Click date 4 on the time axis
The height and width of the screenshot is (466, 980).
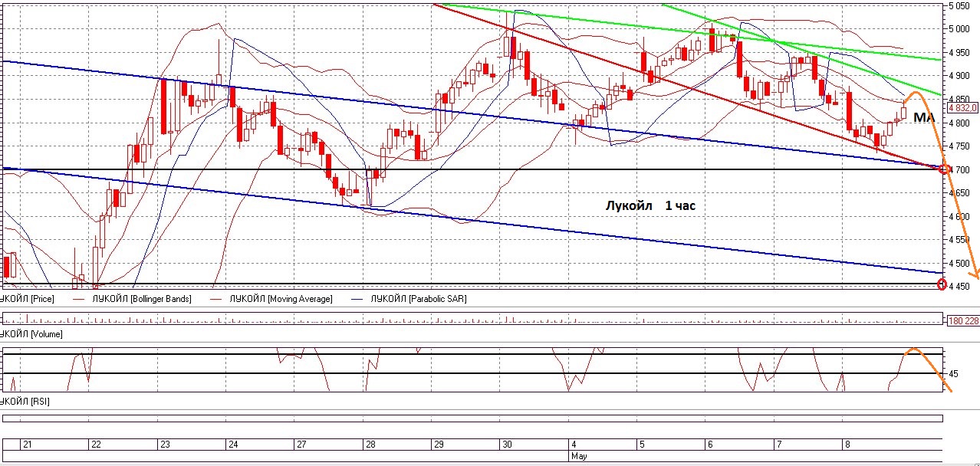pyautogui.click(x=574, y=445)
